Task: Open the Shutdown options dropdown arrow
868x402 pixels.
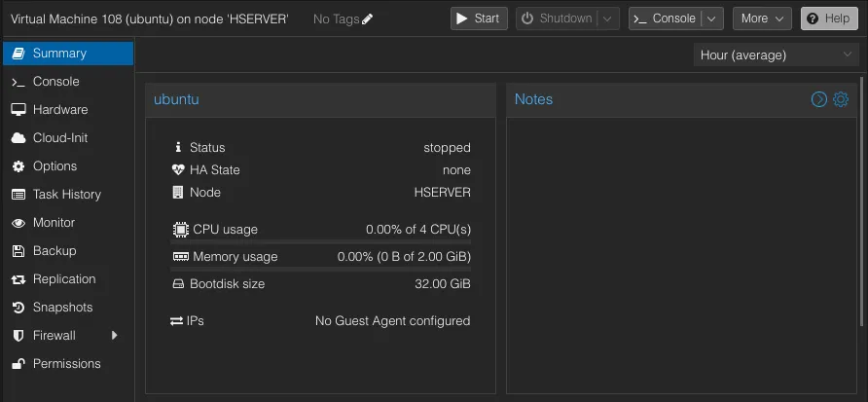Action: point(608,18)
